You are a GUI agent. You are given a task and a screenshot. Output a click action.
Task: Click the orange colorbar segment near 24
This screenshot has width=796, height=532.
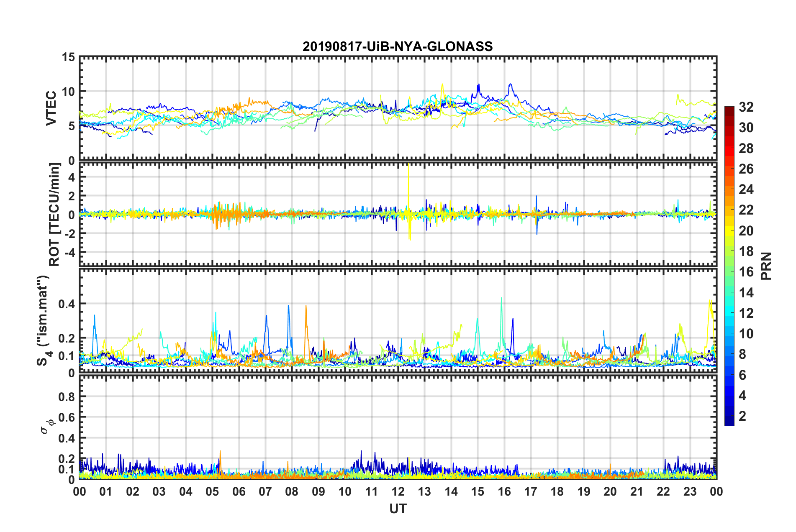[729, 190]
